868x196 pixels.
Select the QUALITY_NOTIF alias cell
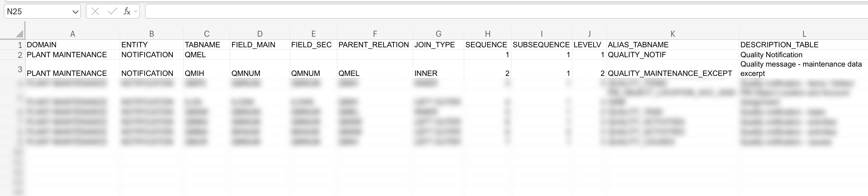[x=673, y=55]
